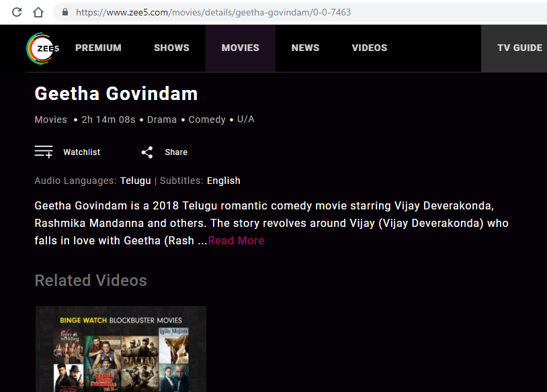The height and width of the screenshot is (392, 547).
Task: Click the Share label
Action: tap(176, 152)
